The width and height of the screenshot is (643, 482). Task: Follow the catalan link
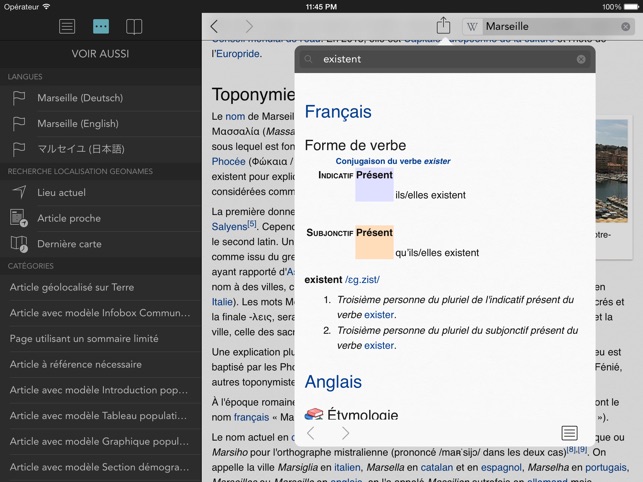(x=437, y=467)
